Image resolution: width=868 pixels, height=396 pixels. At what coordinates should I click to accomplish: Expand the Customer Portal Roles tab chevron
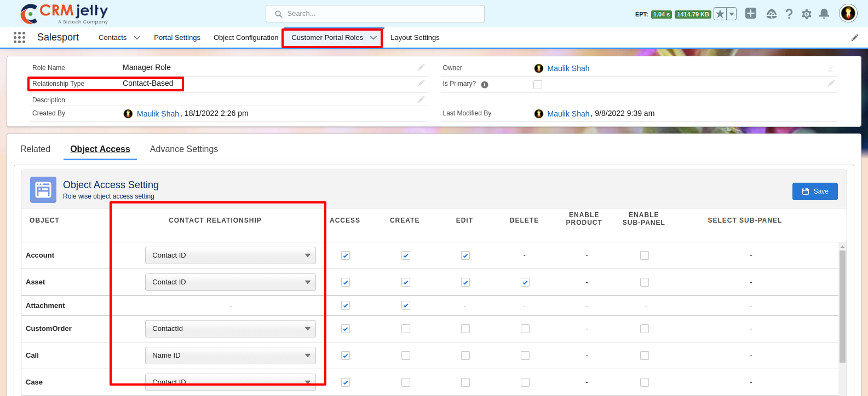pyautogui.click(x=373, y=38)
